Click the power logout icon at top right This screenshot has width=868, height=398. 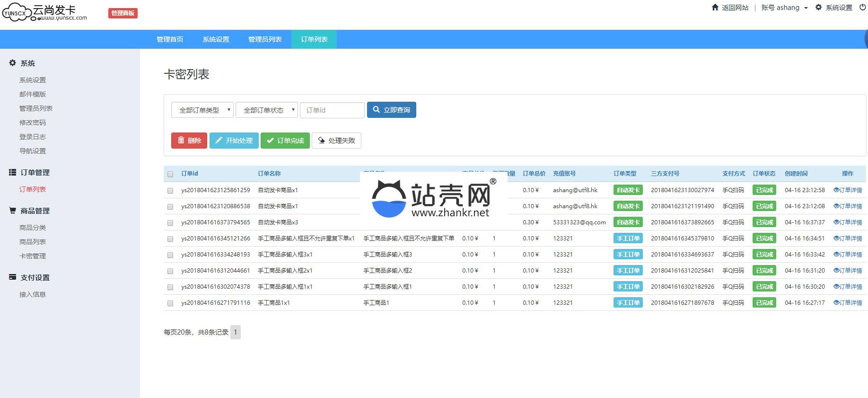click(x=862, y=7)
